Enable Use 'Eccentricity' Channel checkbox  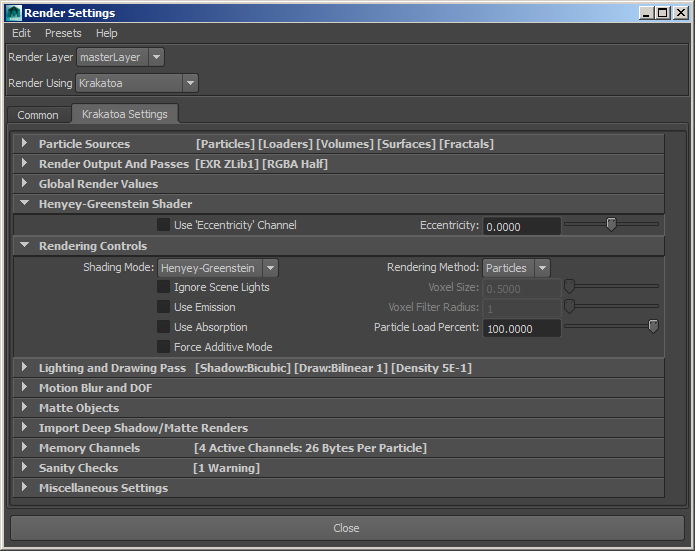(x=164, y=225)
